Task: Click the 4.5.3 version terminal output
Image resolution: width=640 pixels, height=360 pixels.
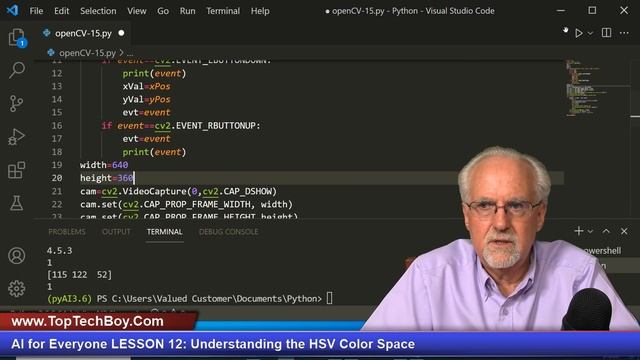Action: click(x=60, y=251)
